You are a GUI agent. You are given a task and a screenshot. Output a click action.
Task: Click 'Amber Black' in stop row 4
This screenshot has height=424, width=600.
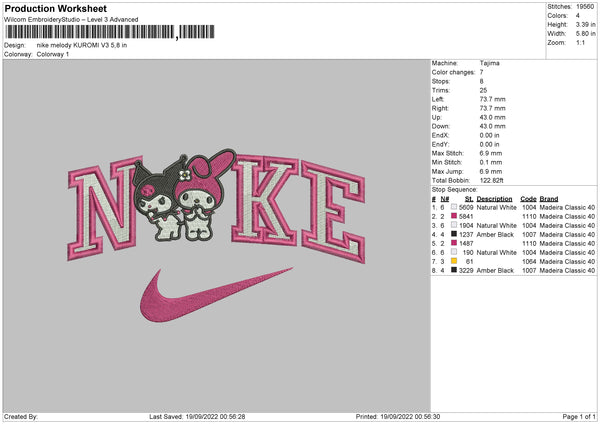495,235
